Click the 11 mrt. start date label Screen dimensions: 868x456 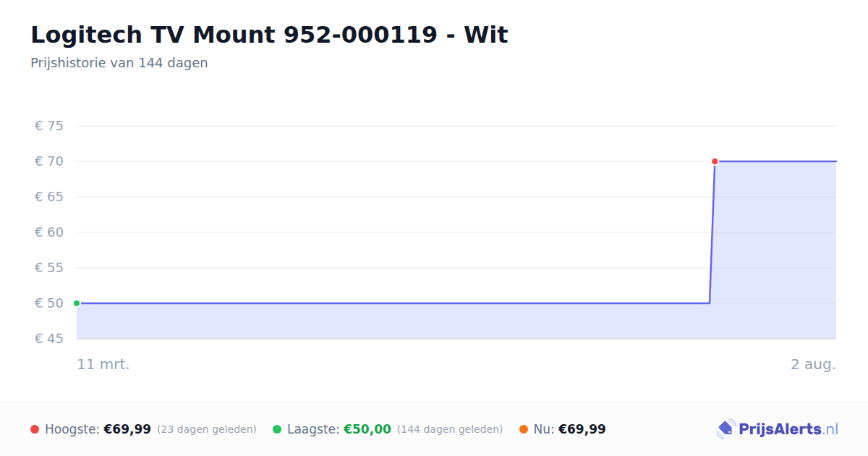103,364
